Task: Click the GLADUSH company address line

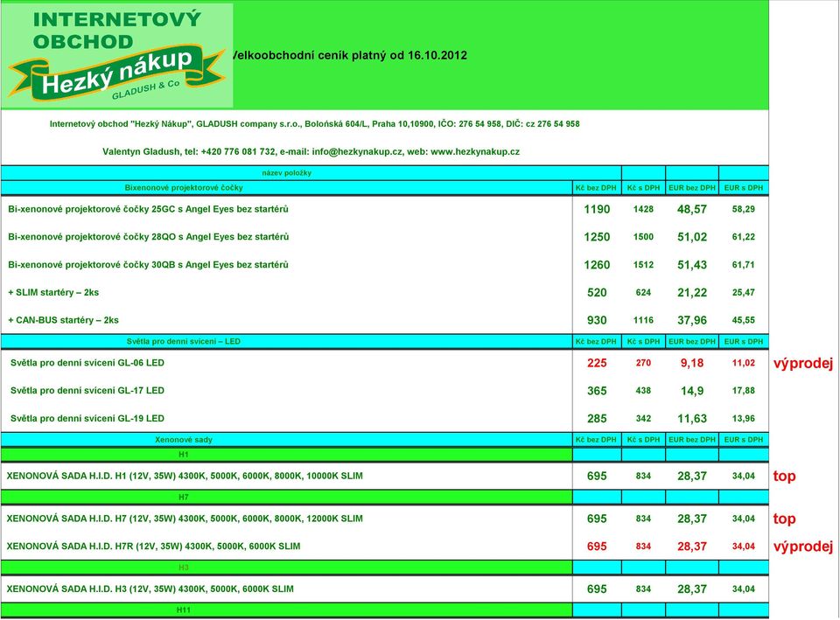Action: coord(314,123)
